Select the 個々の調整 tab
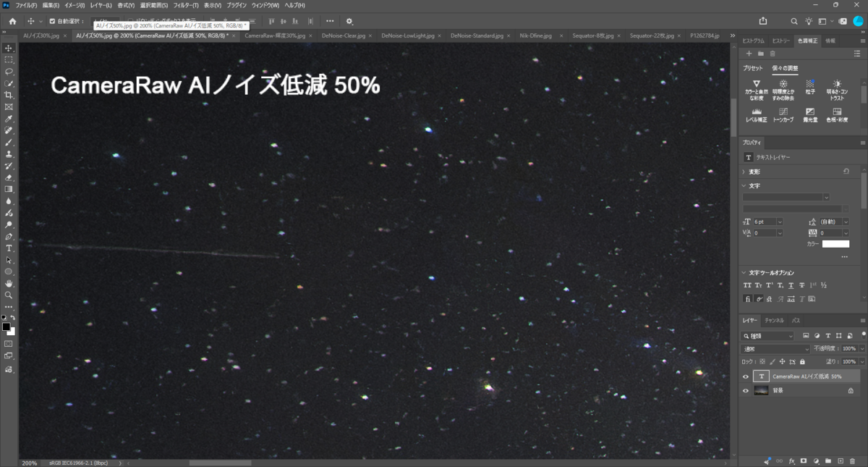Viewport: 868px width, 467px height. coord(784,68)
